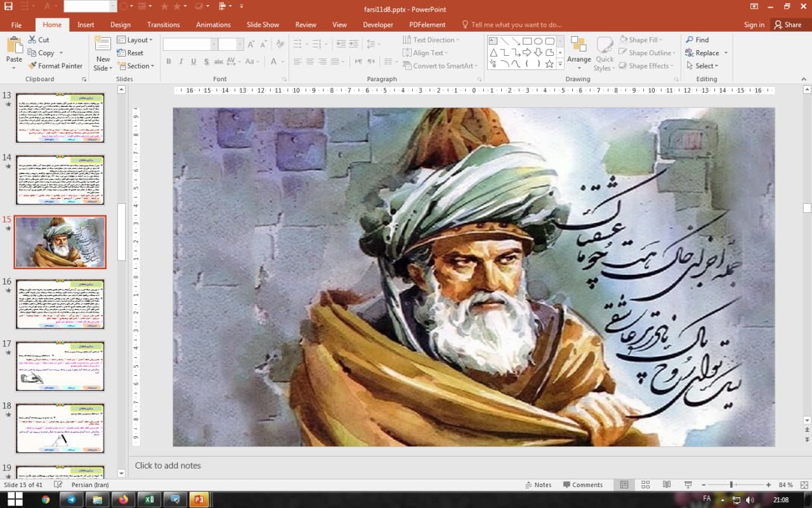Toggle text Shadow (S) button
Image resolution: width=812 pixels, height=508 pixels.
[207, 62]
